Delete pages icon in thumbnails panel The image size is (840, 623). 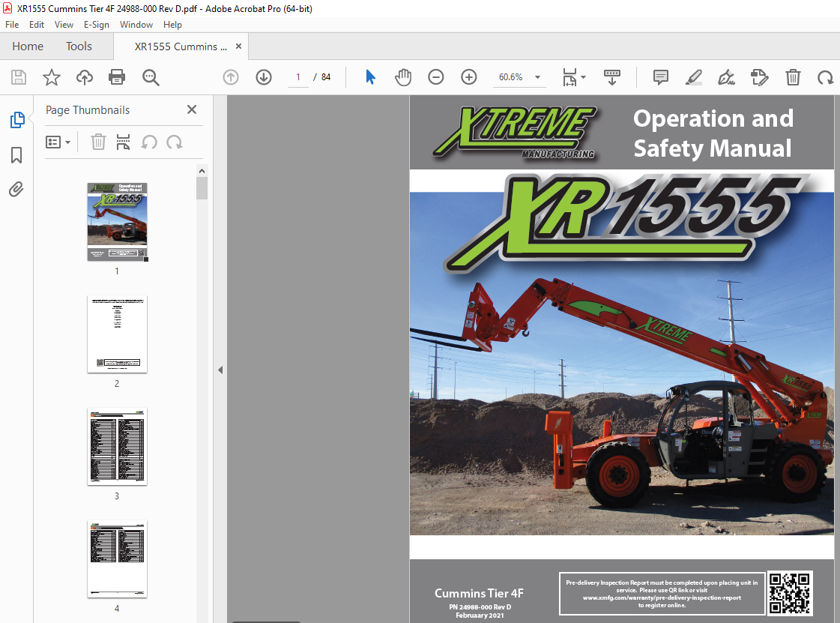click(x=98, y=142)
